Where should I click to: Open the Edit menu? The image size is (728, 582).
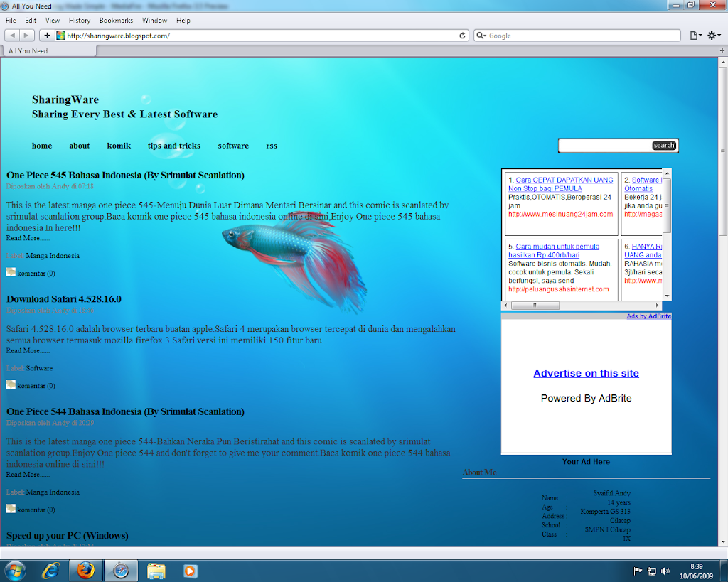31,21
